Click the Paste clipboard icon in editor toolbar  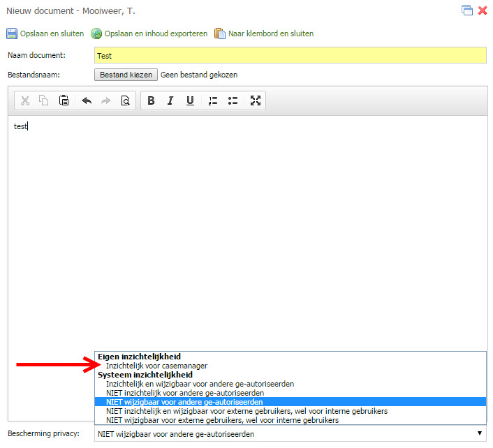point(64,100)
